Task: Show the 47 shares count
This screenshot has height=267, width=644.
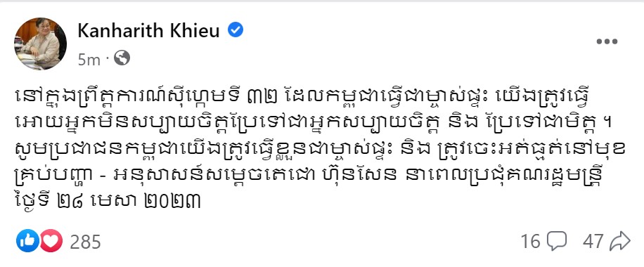Action: 593,242
